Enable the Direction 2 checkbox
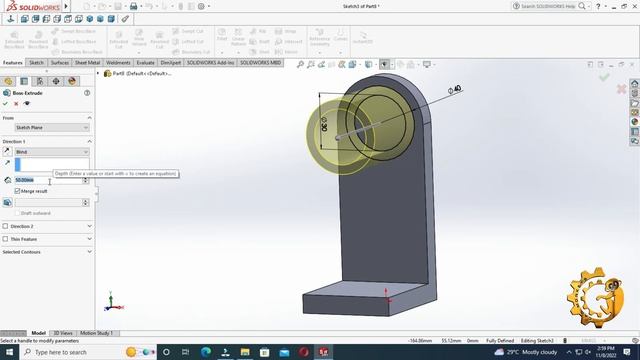The height and width of the screenshot is (360, 640). pyautogui.click(x=5, y=226)
